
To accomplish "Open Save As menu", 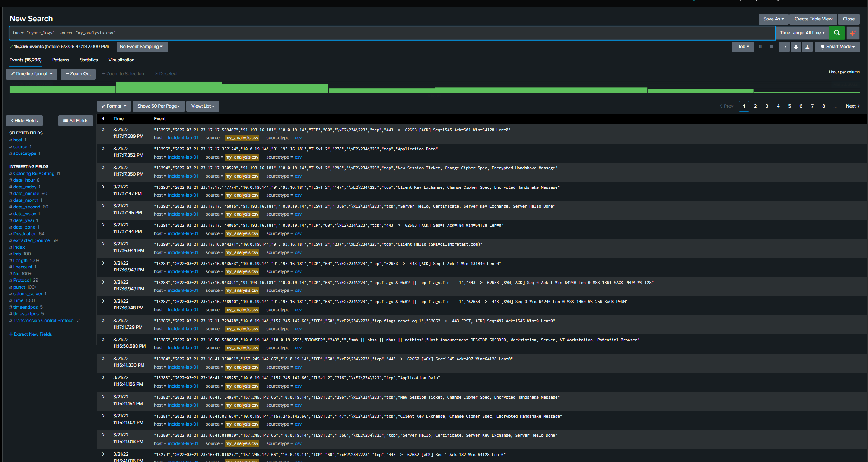I will (773, 19).
